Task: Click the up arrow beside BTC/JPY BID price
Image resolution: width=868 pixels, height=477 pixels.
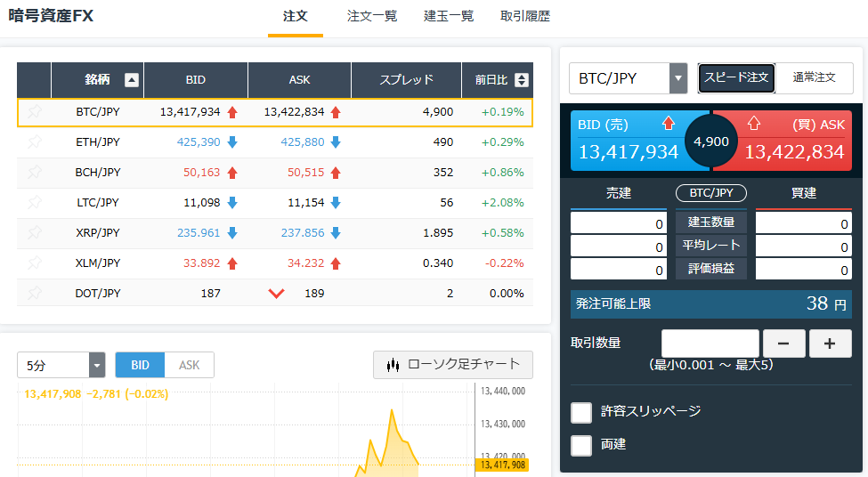Action: coord(232,112)
